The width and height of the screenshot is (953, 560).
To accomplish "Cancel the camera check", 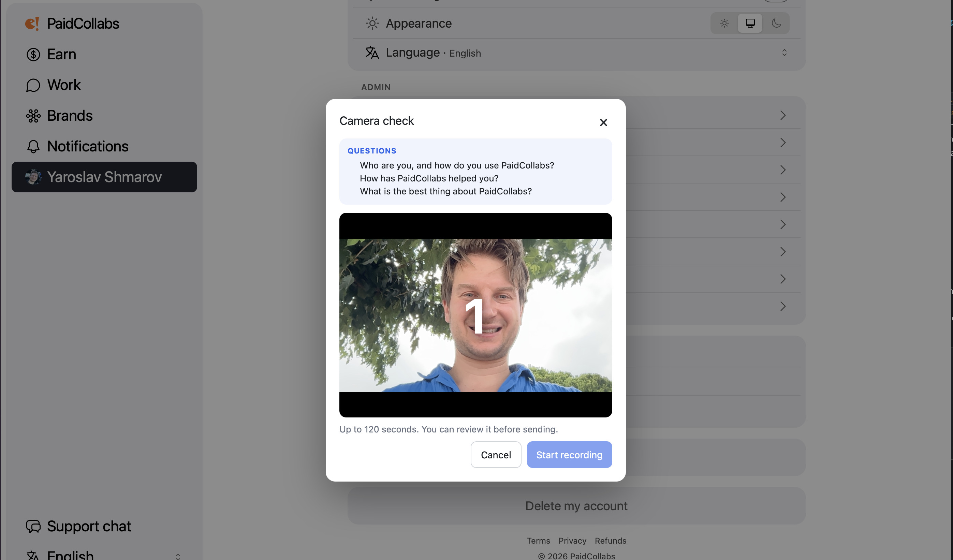I will coord(496,455).
